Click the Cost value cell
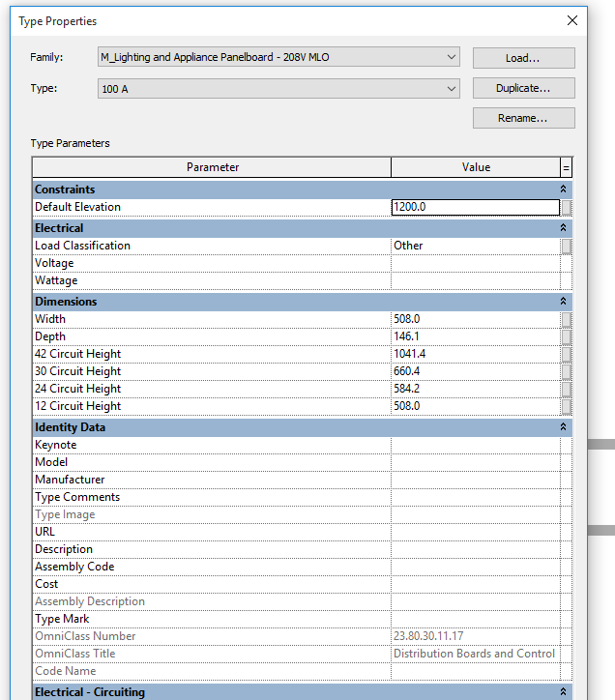 click(476, 584)
